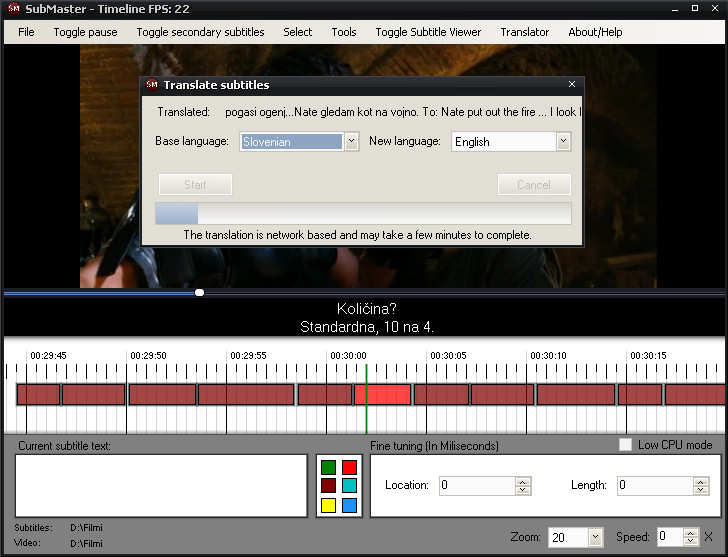Click the Cancel button in the dialog

(534, 185)
